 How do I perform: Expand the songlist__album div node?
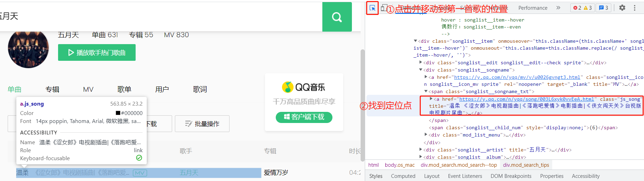(421, 157)
